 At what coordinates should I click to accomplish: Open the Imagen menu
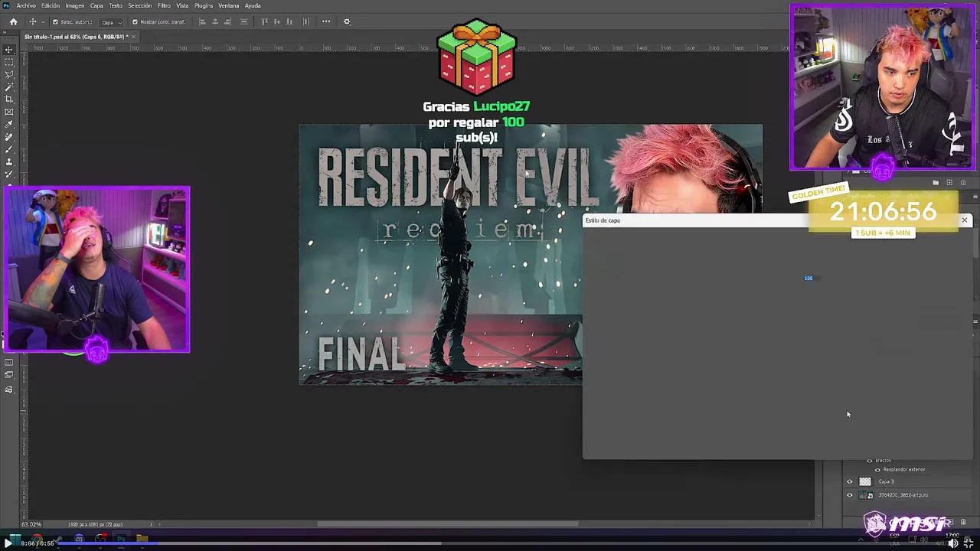tap(75, 5)
